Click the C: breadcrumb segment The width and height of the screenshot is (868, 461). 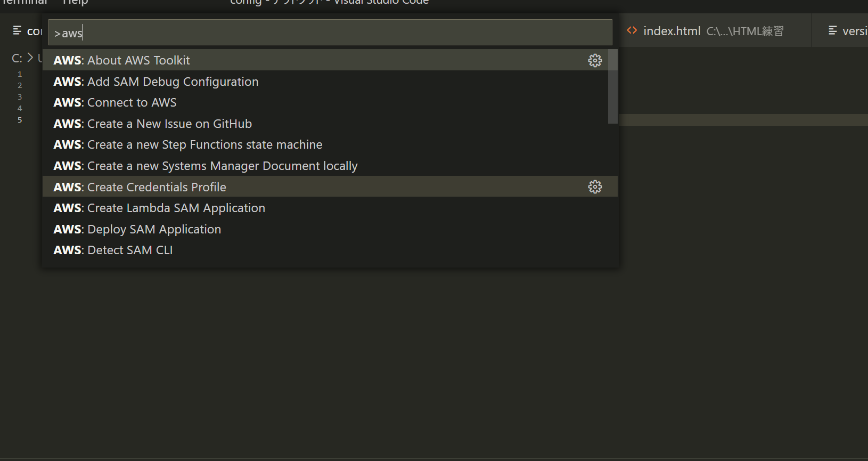17,58
